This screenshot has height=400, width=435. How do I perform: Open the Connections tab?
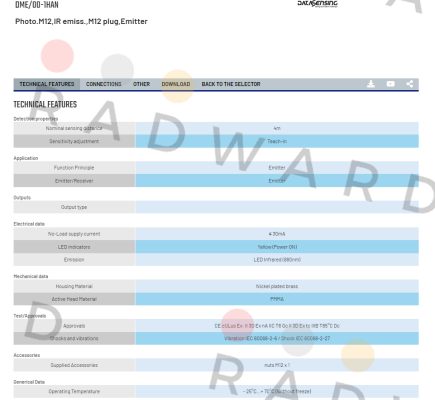(104, 84)
